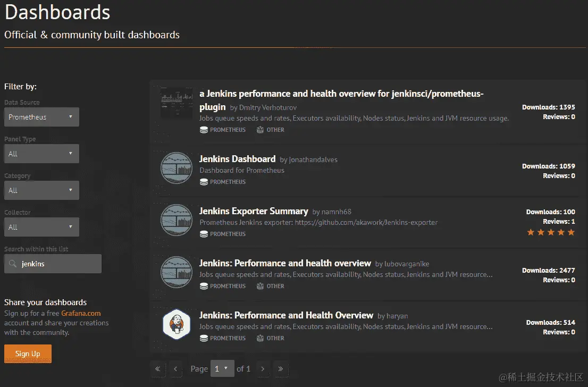Go to first page with double-left arrow
The image size is (588, 387).
point(158,368)
